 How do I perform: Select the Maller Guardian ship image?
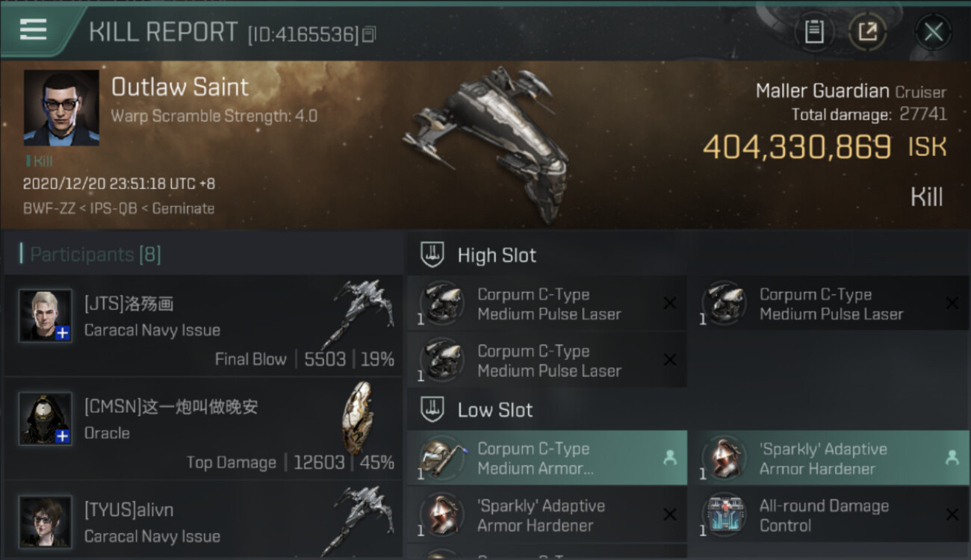[485, 143]
